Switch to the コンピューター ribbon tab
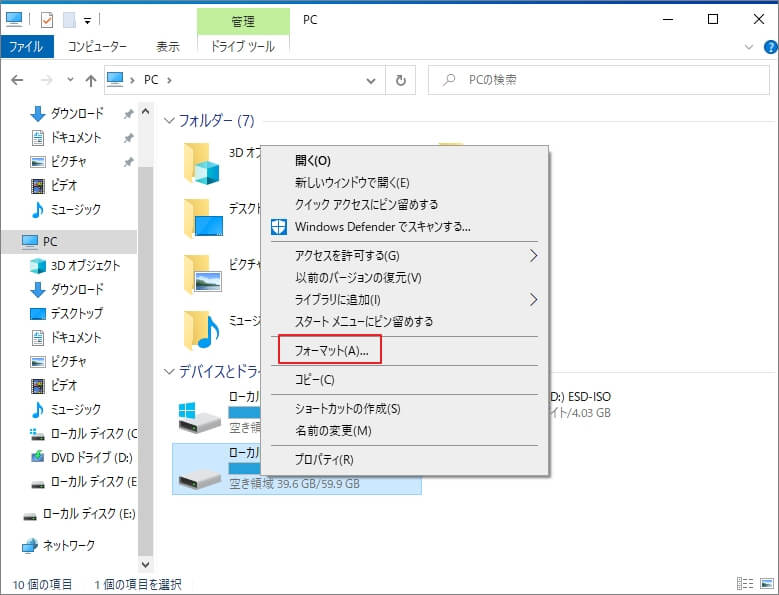Image resolution: width=779 pixels, height=595 pixels. pos(97,47)
